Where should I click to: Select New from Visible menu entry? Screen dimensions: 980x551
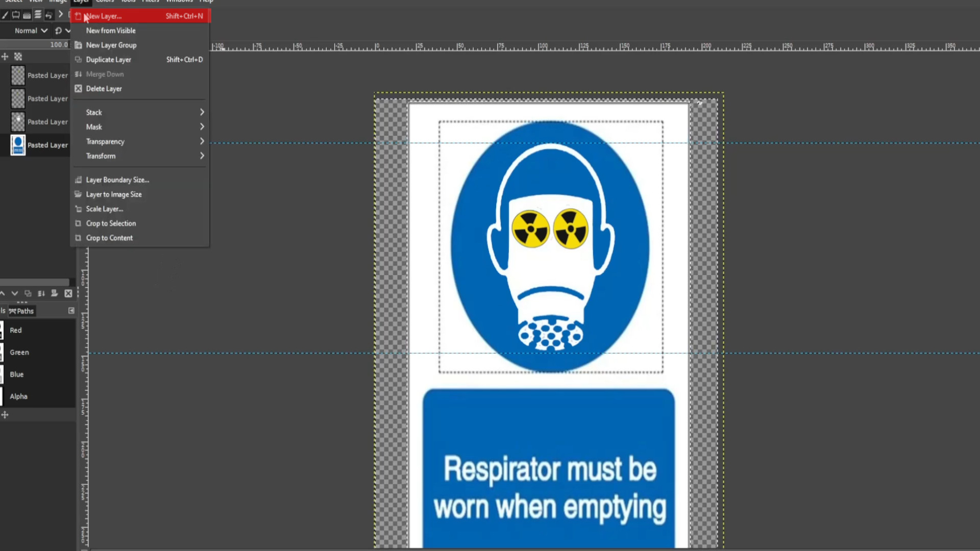tap(140, 31)
